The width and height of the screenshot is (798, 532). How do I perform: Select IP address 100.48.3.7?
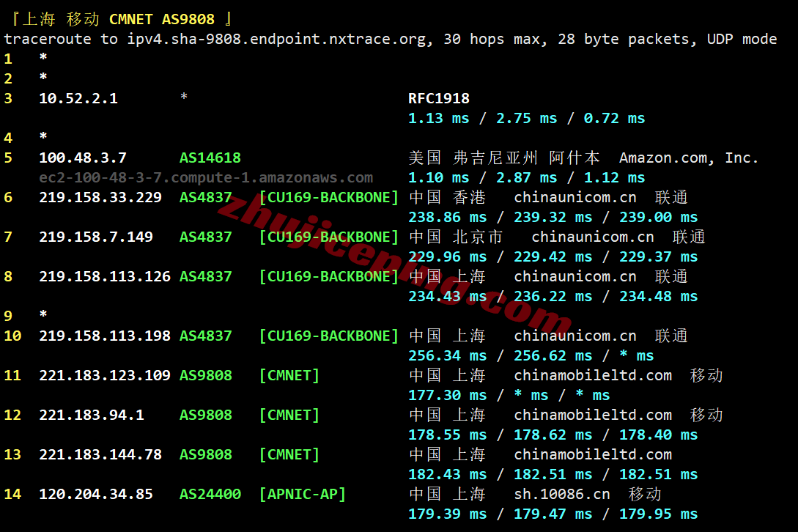83,158
